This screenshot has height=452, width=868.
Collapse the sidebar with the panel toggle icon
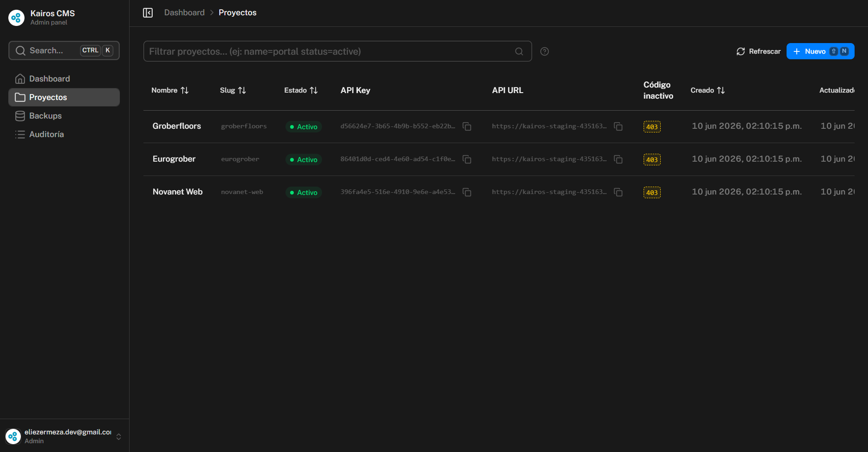tap(148, 13)
